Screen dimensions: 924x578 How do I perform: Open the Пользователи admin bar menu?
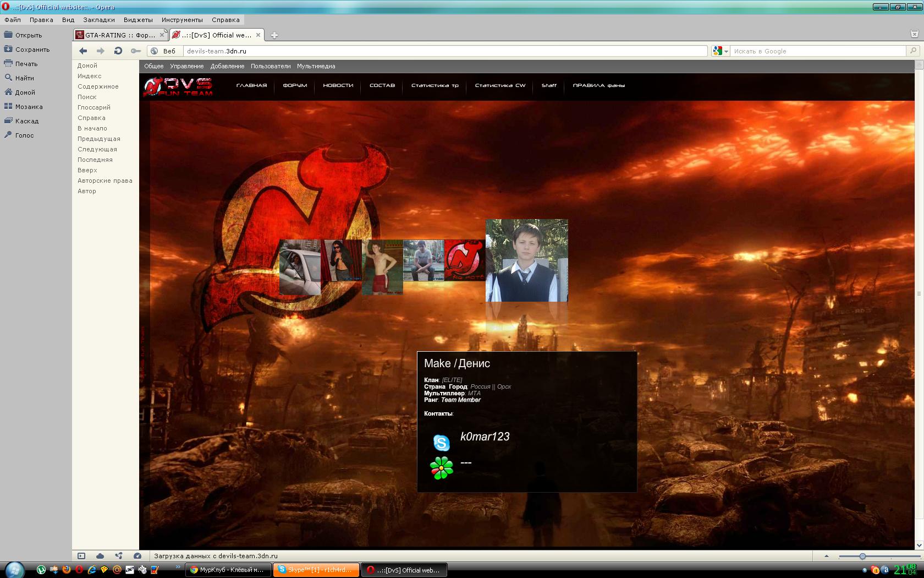[x=271, y=66]
